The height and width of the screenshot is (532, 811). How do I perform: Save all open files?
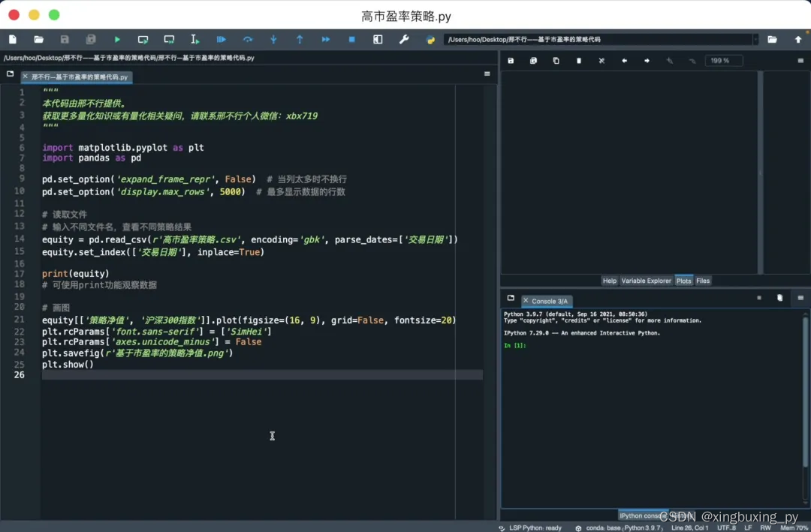91,39
